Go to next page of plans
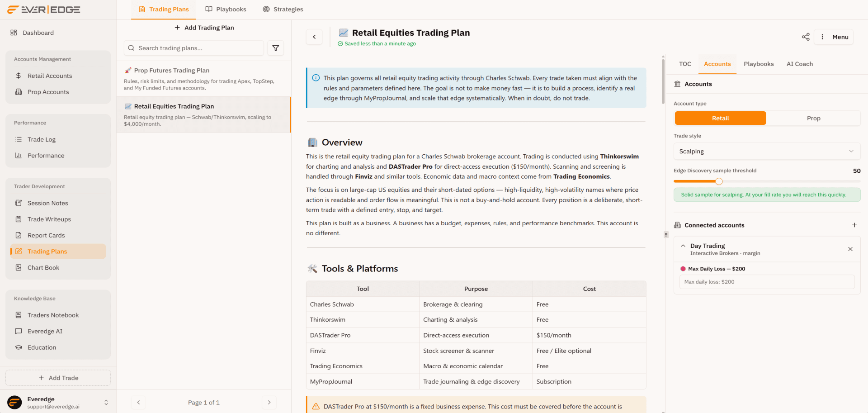868x413 pixels. click(269, 402)
